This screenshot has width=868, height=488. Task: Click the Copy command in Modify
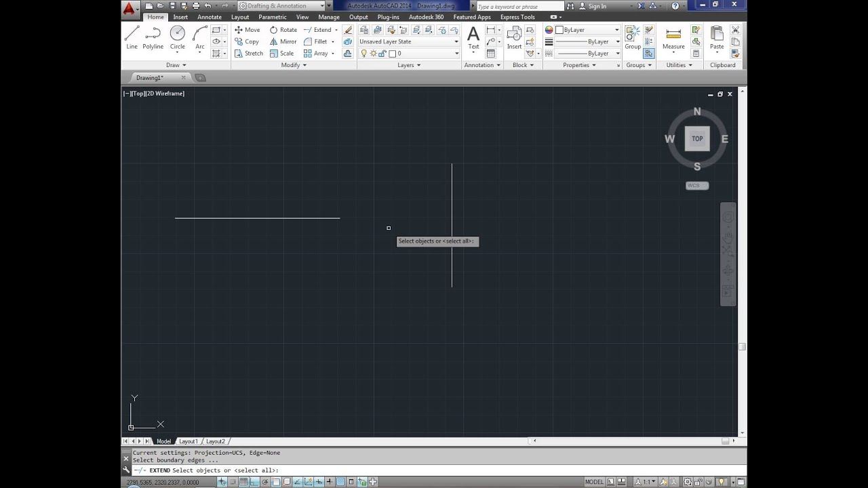[x=247, y=41]
